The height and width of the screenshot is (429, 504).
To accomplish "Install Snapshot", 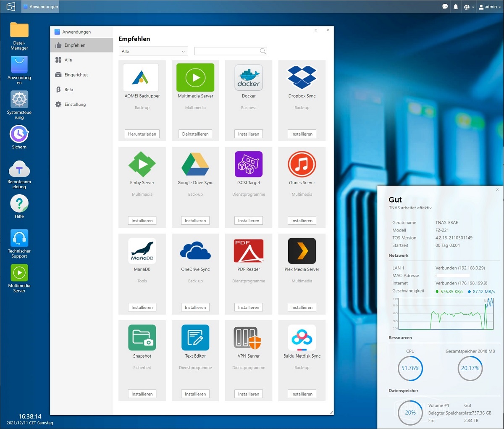I will point(142,394).
